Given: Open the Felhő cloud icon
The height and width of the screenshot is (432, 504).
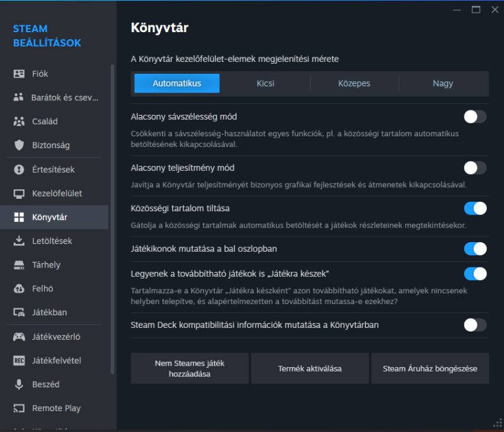Looking at the screenshot, I should tap(19, 289).
